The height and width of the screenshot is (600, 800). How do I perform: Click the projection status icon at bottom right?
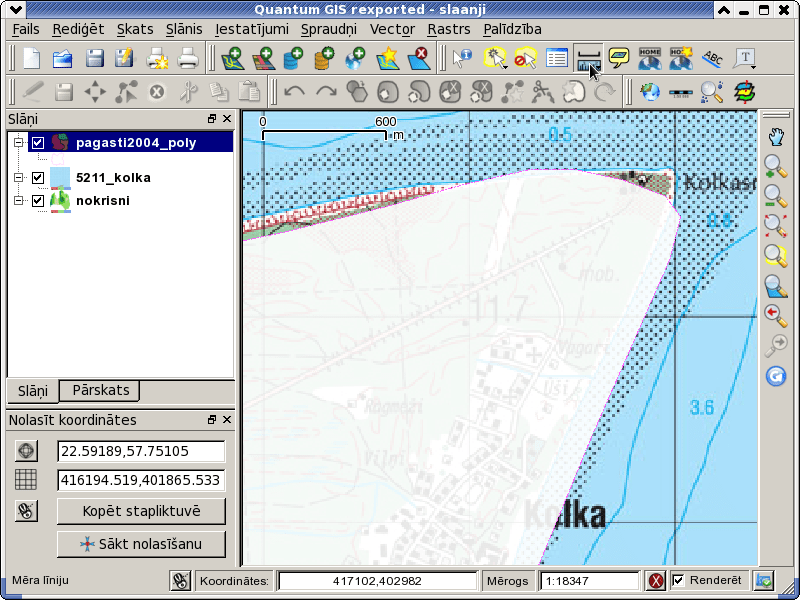coord(764,580)
